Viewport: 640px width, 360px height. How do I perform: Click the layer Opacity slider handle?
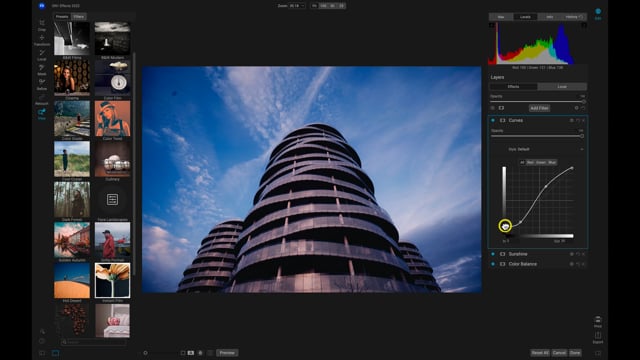point(583,102)
